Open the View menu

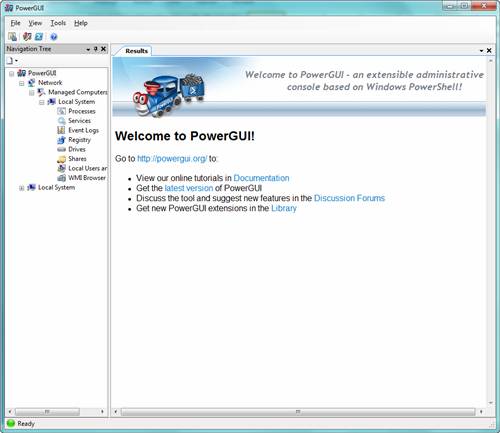(x=35, y=23)
